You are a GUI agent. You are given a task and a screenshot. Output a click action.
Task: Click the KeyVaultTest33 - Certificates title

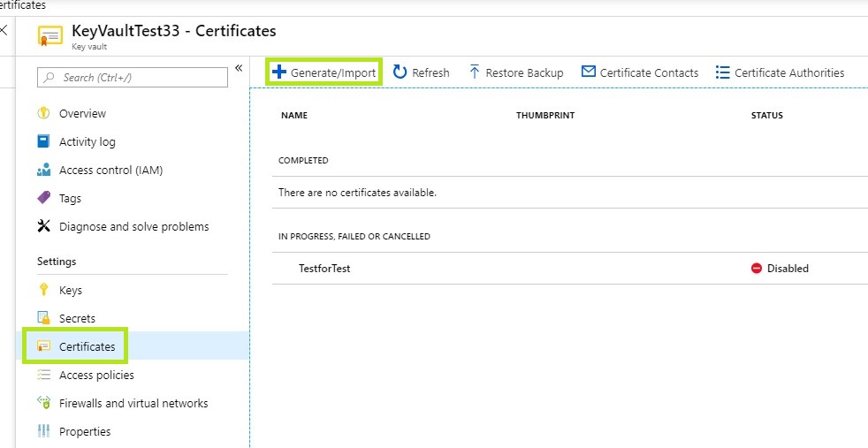tap(174, 31)
